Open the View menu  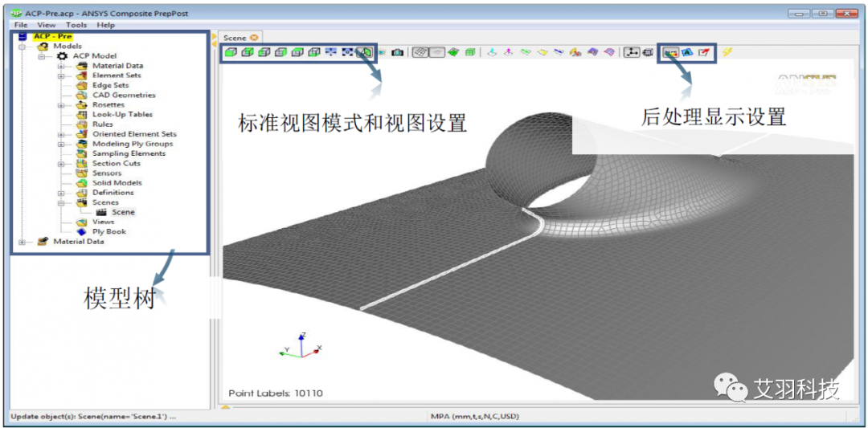[x=47, y=25]
